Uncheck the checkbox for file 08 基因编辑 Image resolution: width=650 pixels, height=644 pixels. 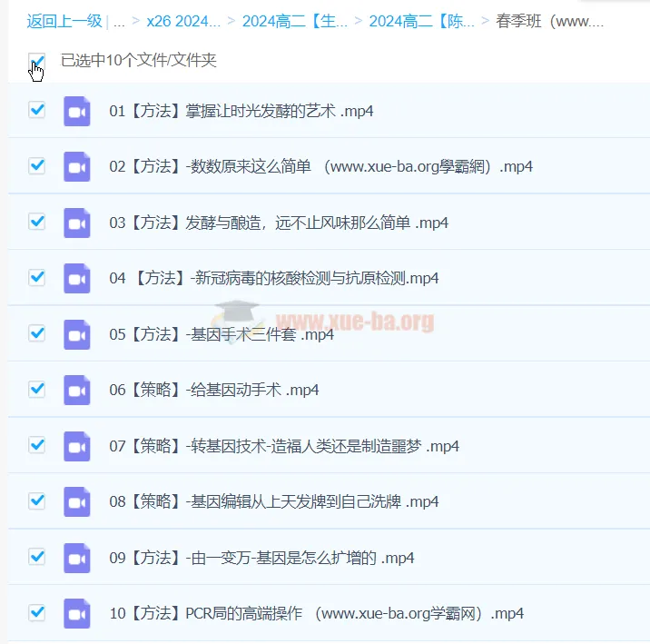(37, 500)
